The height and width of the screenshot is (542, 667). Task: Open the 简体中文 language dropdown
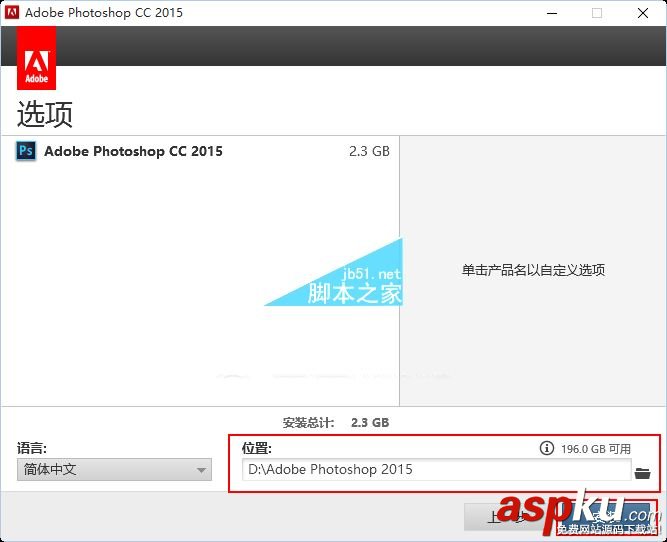click(114, 469)
